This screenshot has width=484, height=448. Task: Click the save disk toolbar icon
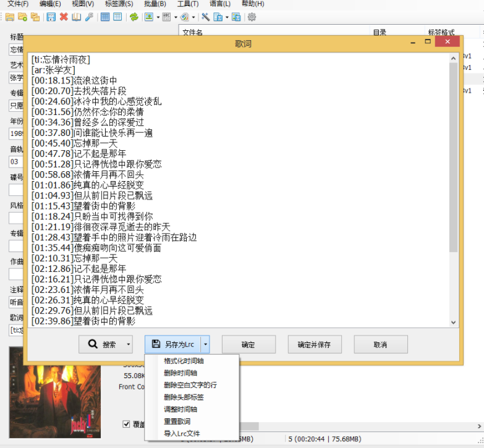click(51, 17)
